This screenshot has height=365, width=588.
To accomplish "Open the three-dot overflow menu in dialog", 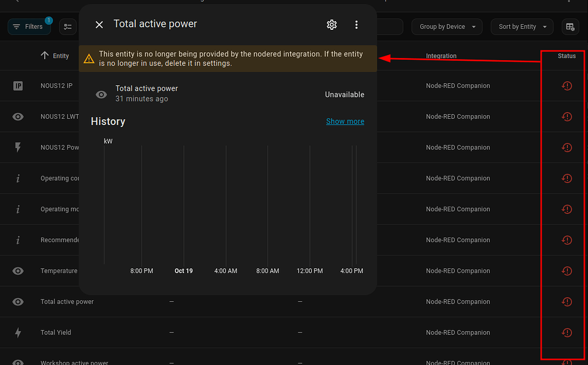I will 356,25.
